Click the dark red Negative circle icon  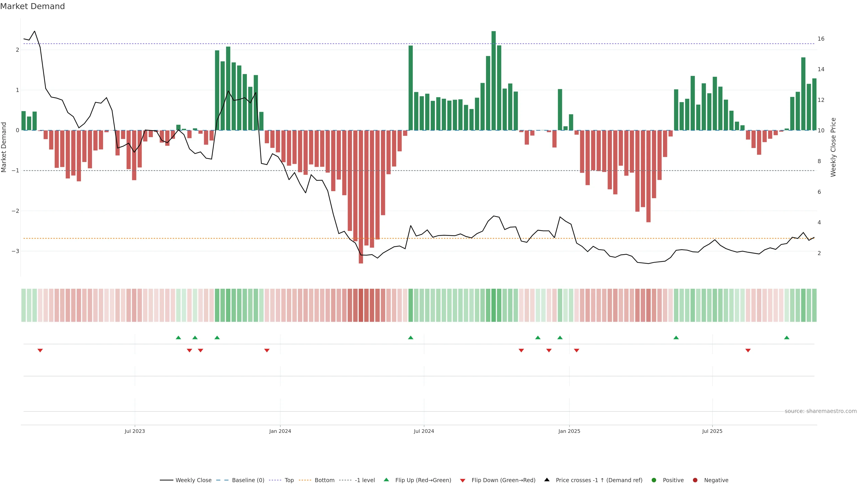[695, 480]
